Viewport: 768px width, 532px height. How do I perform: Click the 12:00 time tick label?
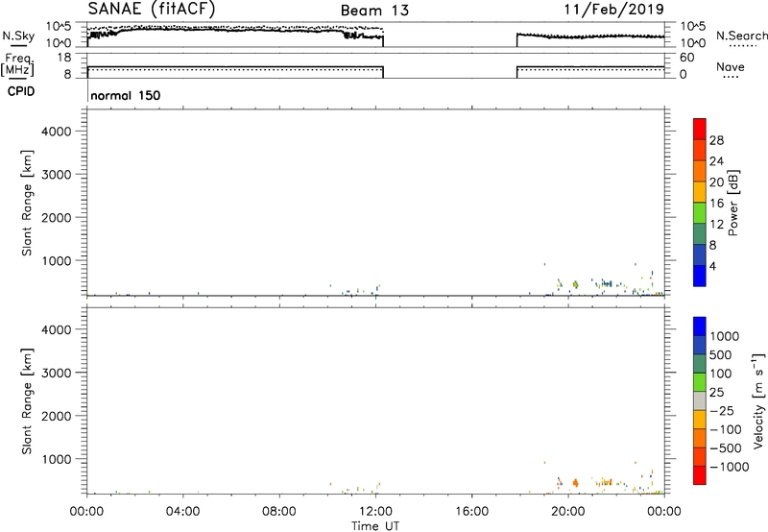375,512
